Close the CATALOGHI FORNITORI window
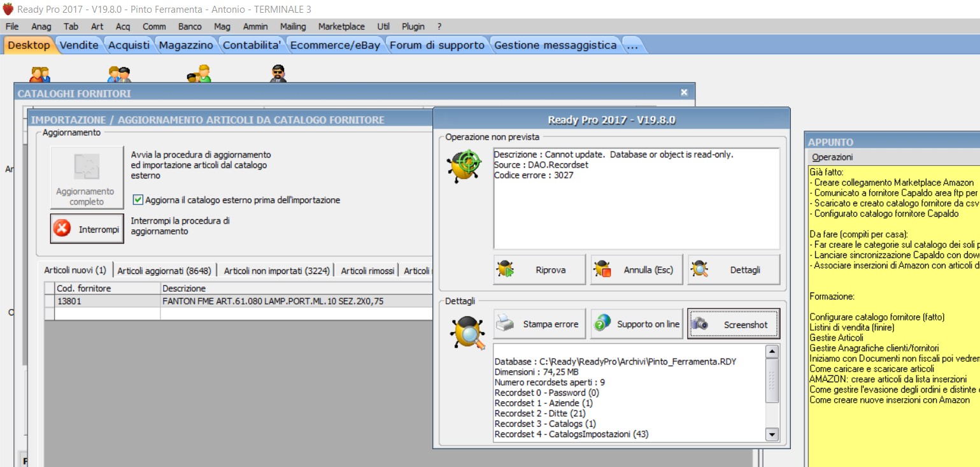Screen dimensions: 980x467 click(684, 93)
